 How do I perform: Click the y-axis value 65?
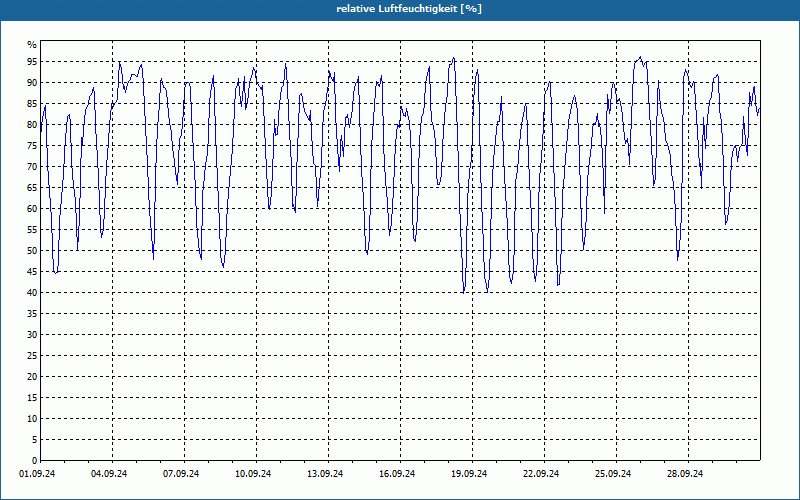(x=32, y=188)
